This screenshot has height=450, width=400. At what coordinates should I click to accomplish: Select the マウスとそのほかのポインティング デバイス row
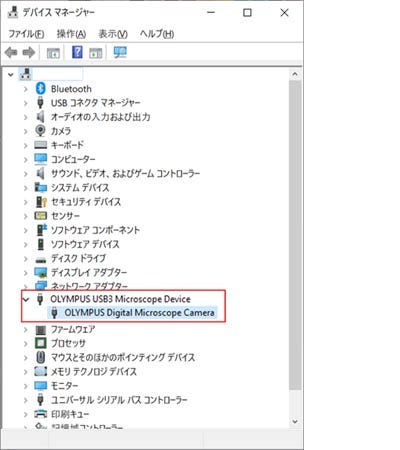coord(123,357)
